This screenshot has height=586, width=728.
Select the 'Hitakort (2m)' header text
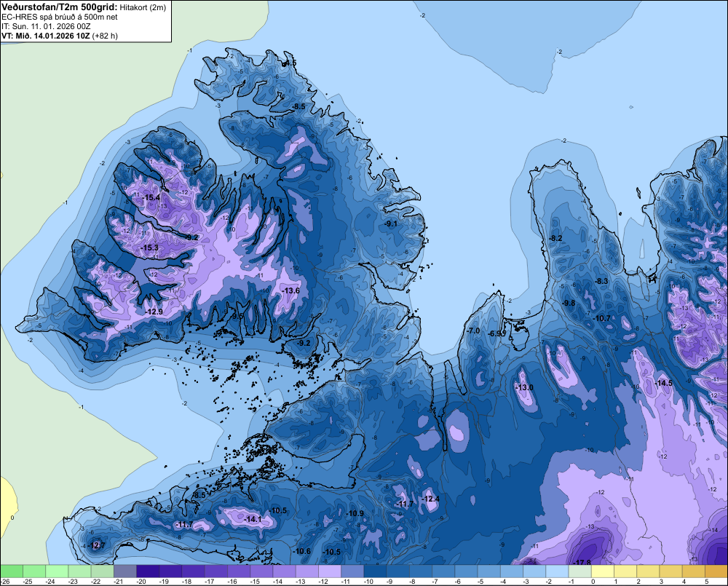[x=143, y=7]
